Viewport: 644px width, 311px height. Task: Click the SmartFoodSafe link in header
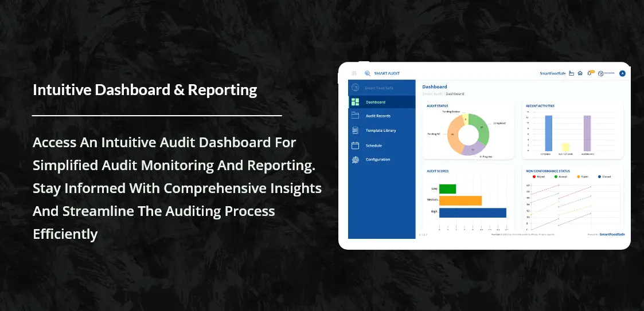(x=552, y=73)
